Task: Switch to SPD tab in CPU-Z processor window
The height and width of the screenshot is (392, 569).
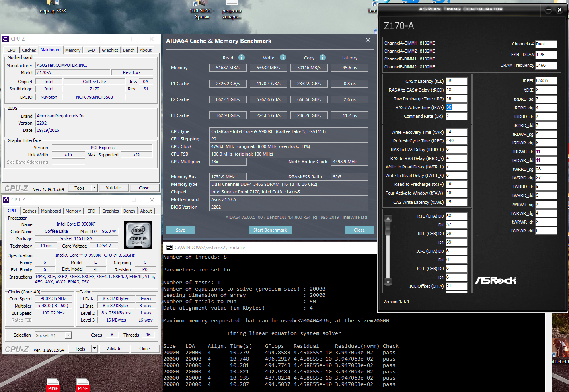Action: pos(92,211)
